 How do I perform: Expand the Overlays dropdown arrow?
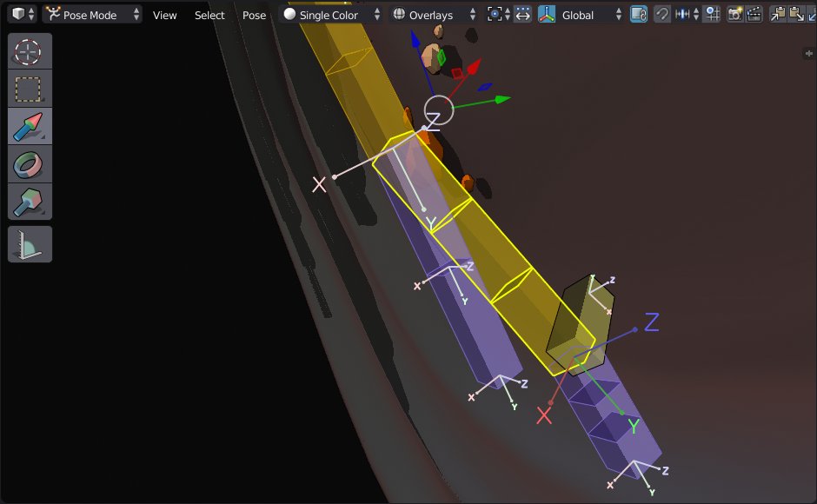[x=473, y=14]
